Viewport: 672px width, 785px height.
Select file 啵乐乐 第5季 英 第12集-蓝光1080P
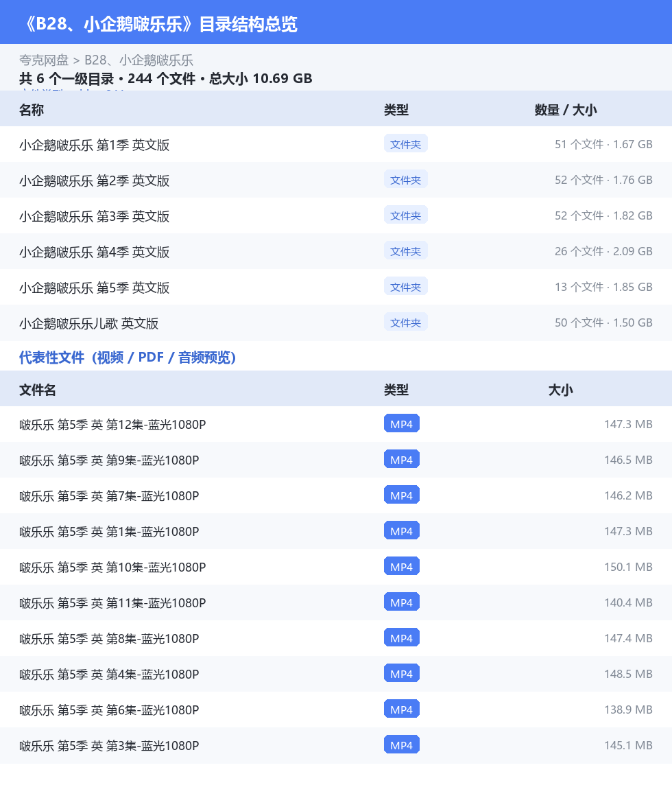[112, 425]
